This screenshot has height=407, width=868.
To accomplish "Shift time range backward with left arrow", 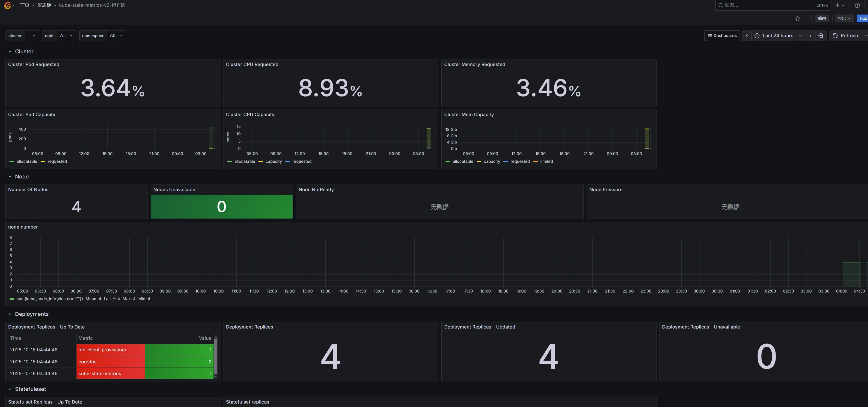I will click(747, 36).
